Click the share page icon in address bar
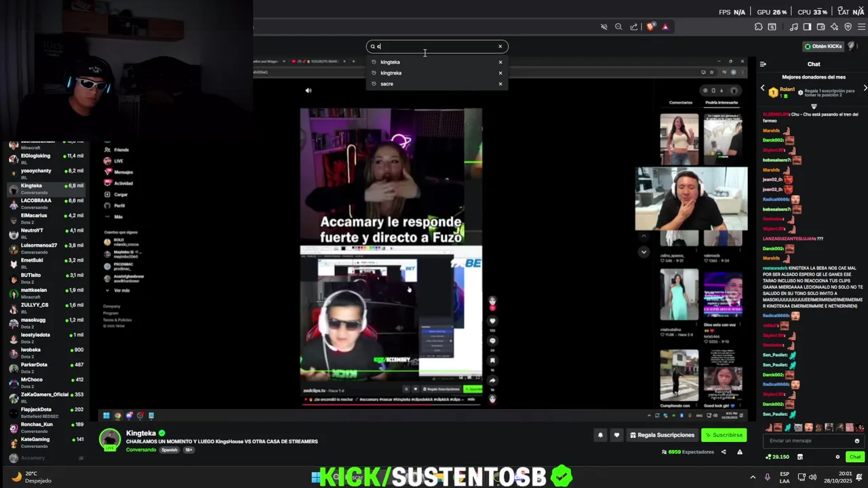The image size is (868, 488). 634,27
